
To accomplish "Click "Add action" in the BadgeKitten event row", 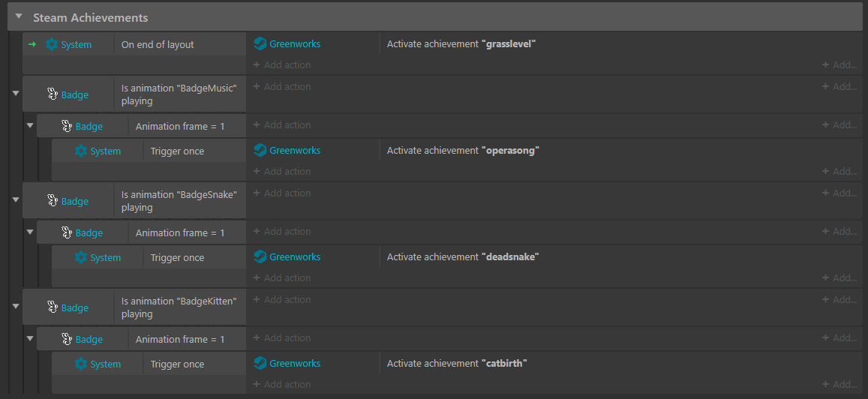I will (282, 298).
